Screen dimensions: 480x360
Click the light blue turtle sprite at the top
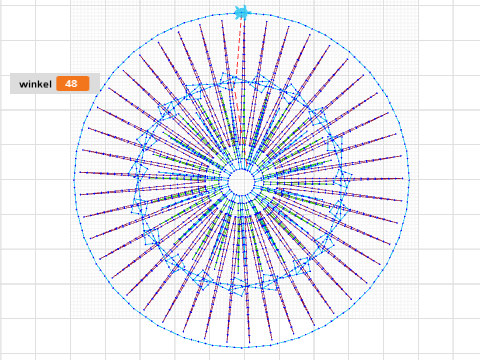(242, 13)
